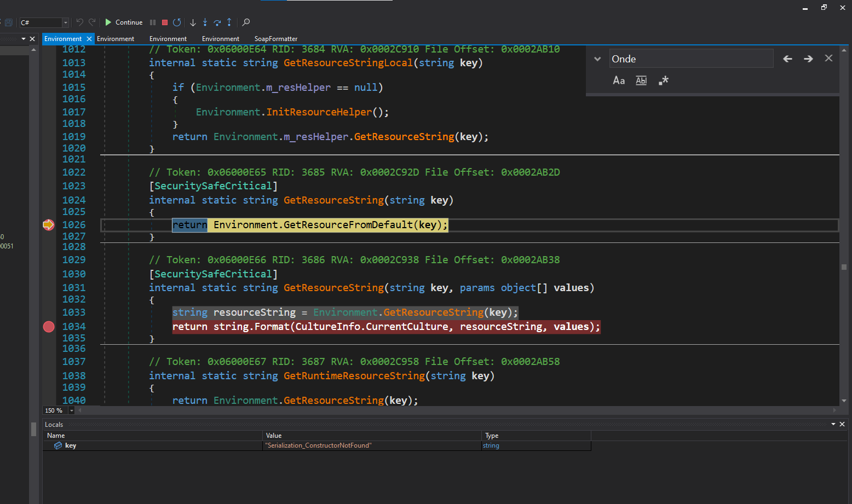
Task: Click the language dropdown arrow
Action: pos(66,22)
